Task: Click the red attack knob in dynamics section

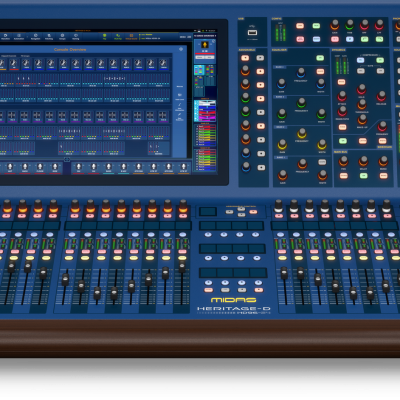Action: click(342, 96)
